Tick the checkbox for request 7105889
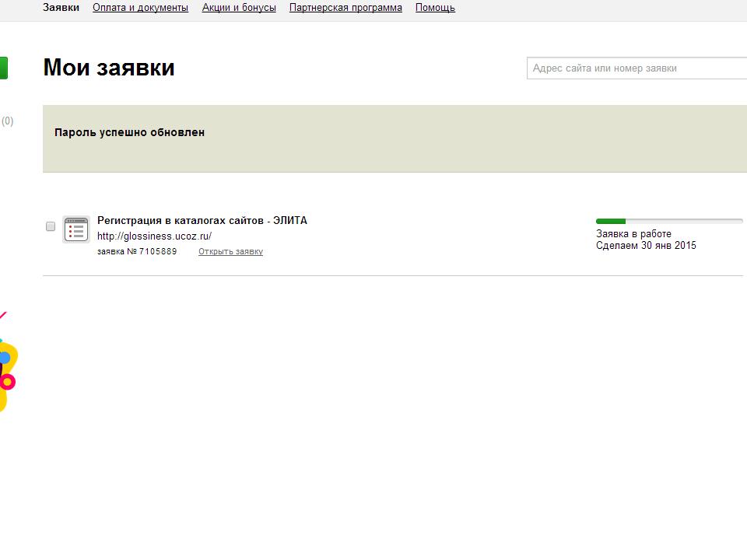This screenshot has height=560, width=747. tap(51, 226)
